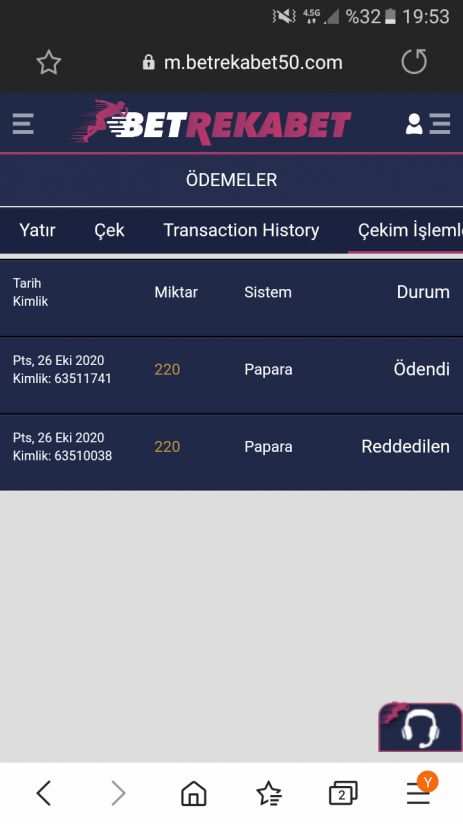
Task: Open the Transaction History tab
Action: point(241,230)
